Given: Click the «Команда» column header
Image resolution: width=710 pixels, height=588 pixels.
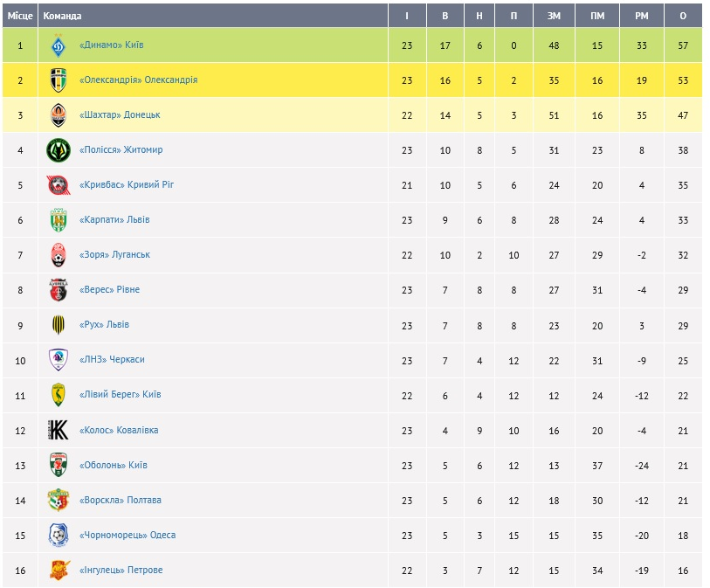Looking at the screenshot, I should pyautogui.click(x=63, y=16).
